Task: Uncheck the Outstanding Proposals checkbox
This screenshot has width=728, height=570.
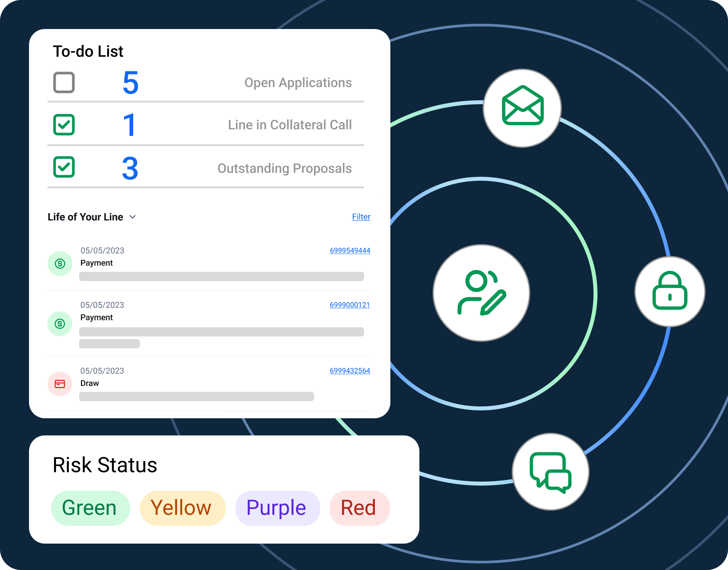Action: tap(64, 167)
